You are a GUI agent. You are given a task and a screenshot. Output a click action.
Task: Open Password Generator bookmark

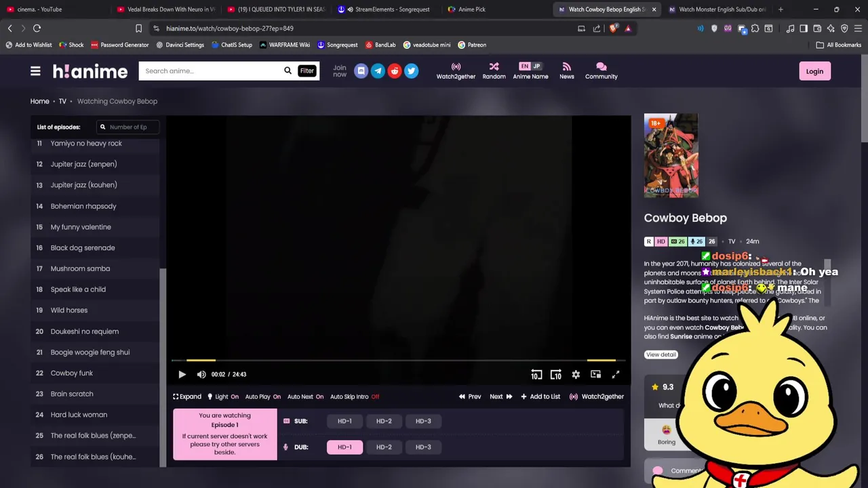tap(119, 45)
